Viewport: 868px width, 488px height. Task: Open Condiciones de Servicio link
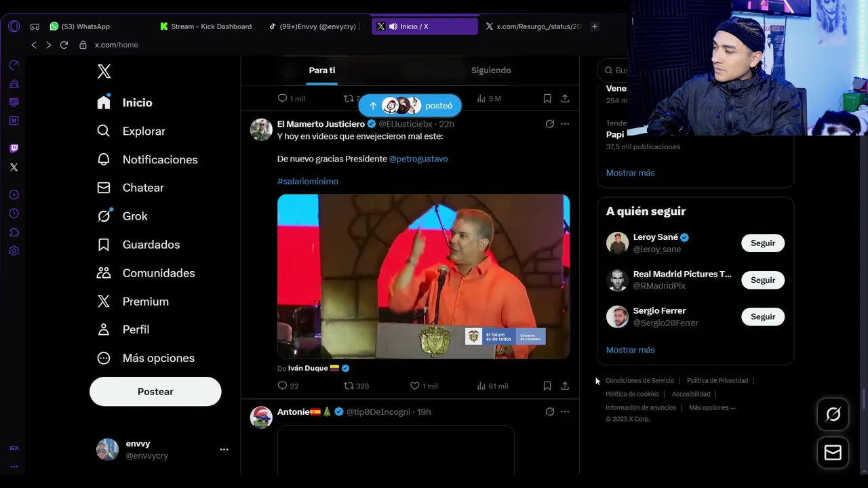[639, 381]
